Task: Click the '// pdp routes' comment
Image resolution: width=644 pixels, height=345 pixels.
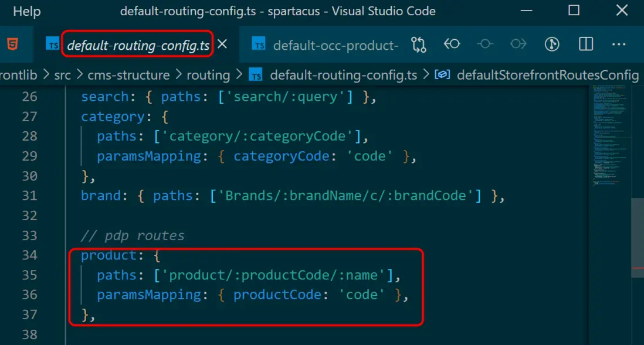Action: (x=133, y=235)
